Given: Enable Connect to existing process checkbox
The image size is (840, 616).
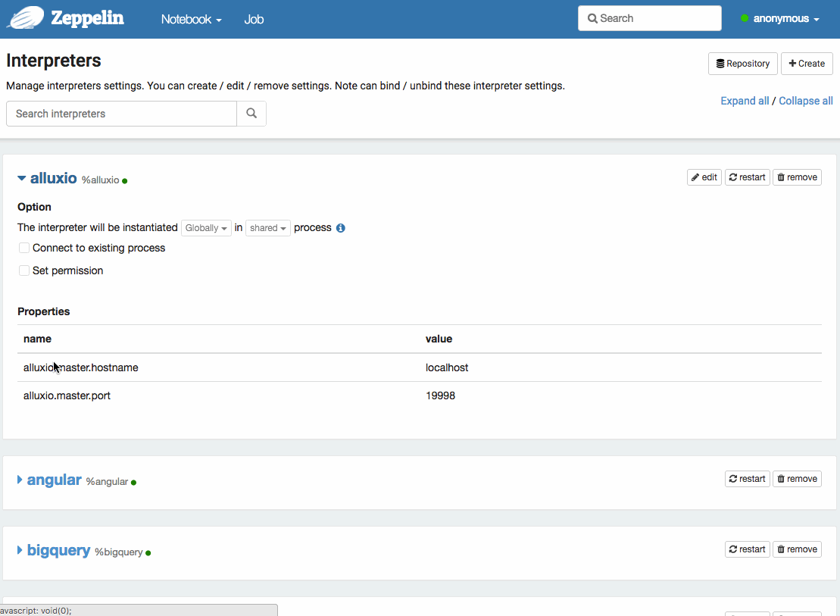Looking at the screenshot, I should click(x=24, y=248).
